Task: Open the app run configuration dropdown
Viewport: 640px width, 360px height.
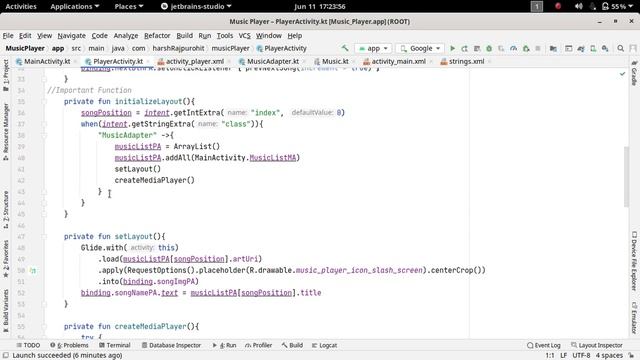Action: 373,48
